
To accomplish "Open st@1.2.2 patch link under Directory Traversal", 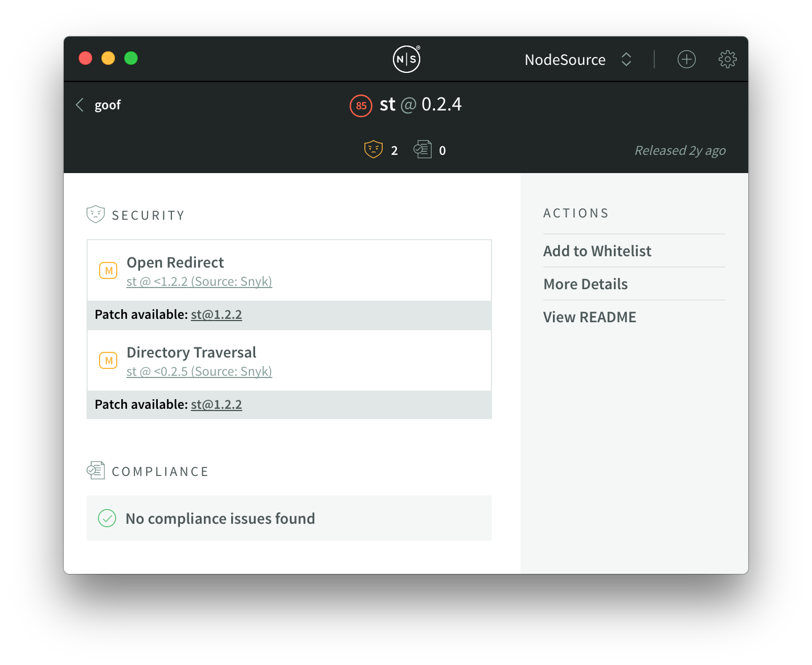I will pos(216,405).
